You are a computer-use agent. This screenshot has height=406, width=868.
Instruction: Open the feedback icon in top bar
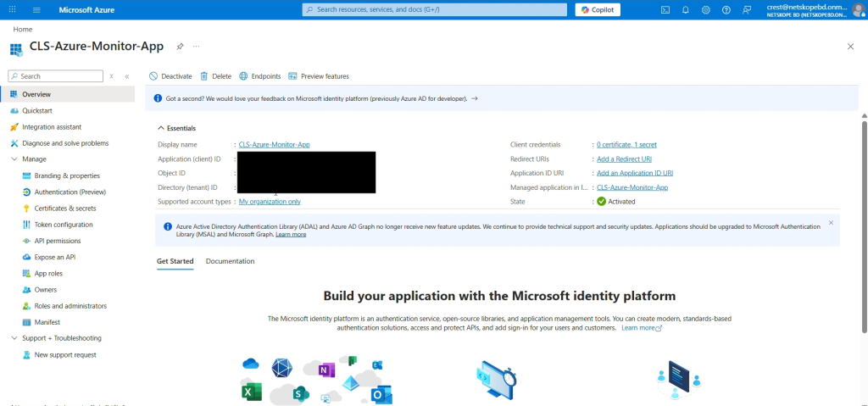tap(747, 10)
